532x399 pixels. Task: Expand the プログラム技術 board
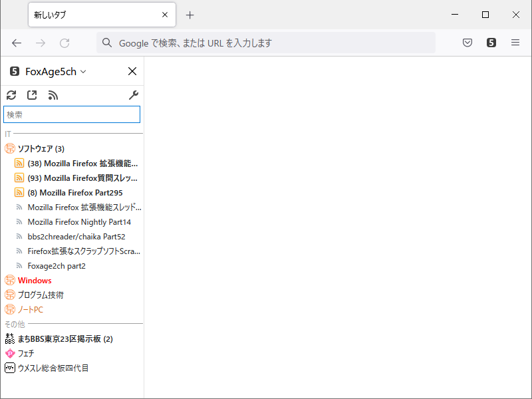pyautogui.click(x=41, y=295)
